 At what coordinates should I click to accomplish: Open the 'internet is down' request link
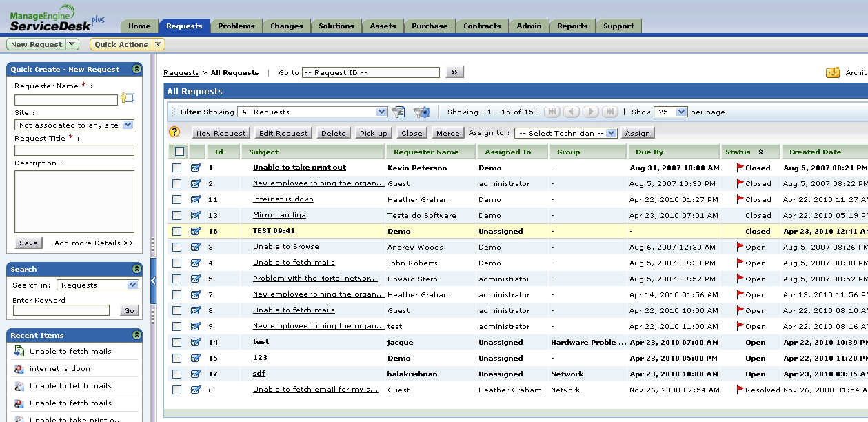pos(283,199)
